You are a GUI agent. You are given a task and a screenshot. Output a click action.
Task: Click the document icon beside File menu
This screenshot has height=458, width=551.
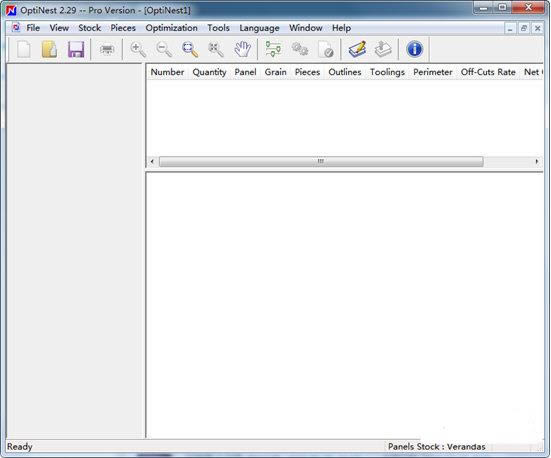point(16,28)
